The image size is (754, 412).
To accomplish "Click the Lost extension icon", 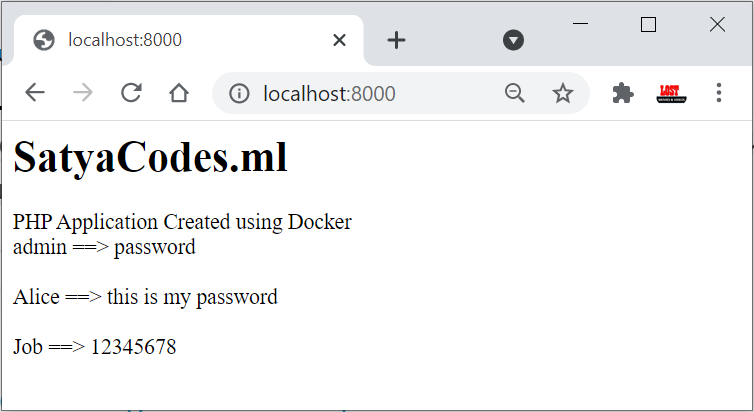I will pyautogui.click(x=670, y=93).
